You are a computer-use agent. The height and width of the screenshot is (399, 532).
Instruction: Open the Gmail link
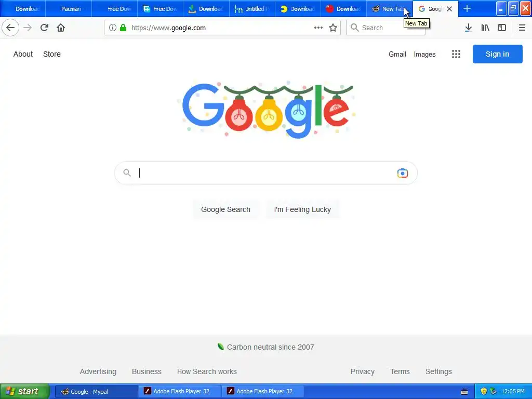pyautogui.click(x=397, y=54)
